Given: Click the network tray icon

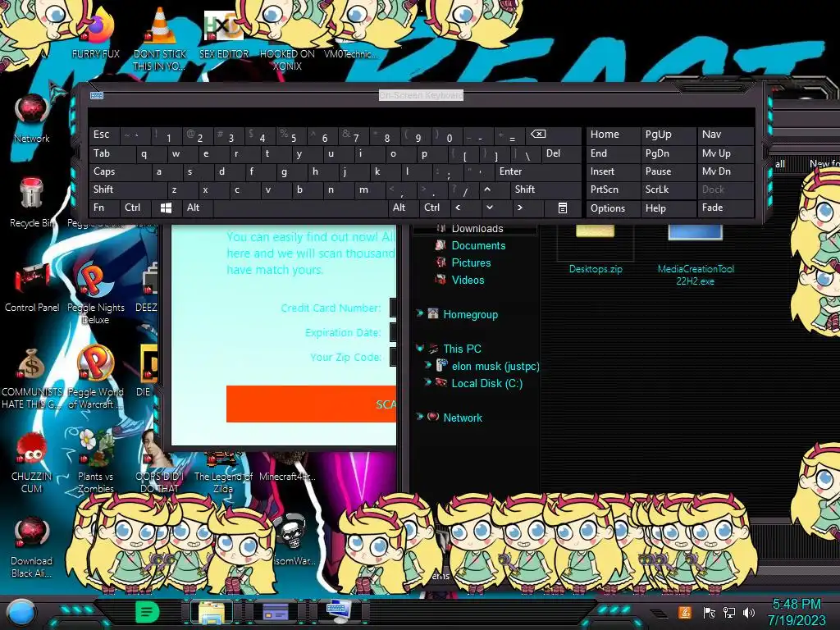Looking at the screenshot, I should (x=729, y=612).
